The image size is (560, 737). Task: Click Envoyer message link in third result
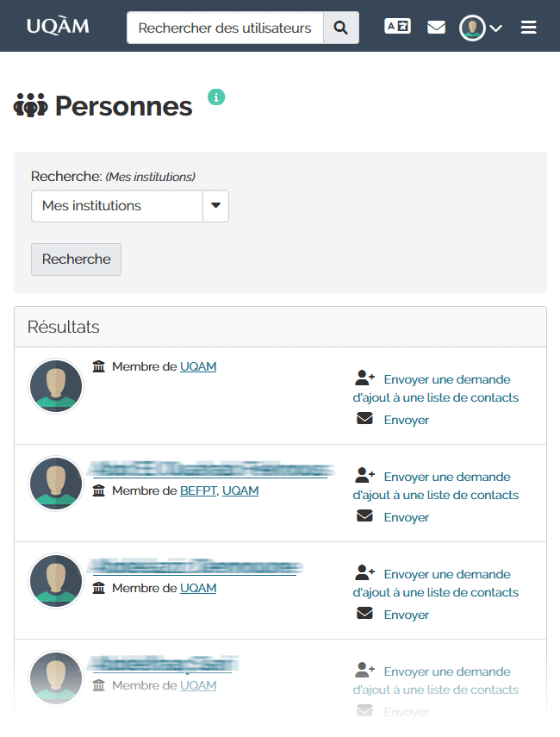coord(406,615)
